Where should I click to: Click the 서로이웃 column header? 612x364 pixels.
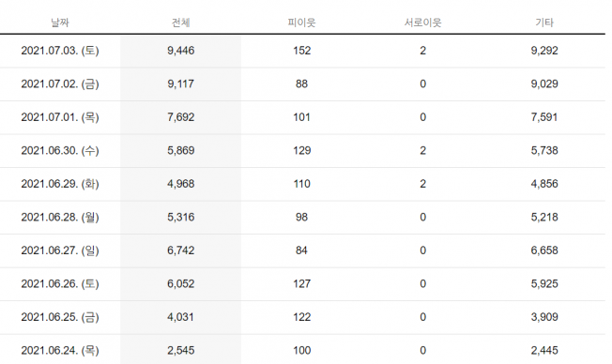pos(422,23)
